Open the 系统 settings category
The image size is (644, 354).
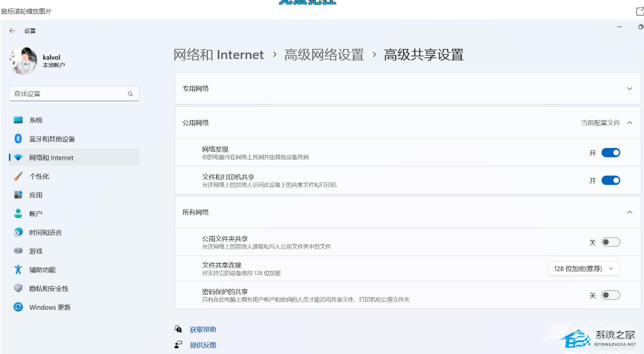point(74,120)
